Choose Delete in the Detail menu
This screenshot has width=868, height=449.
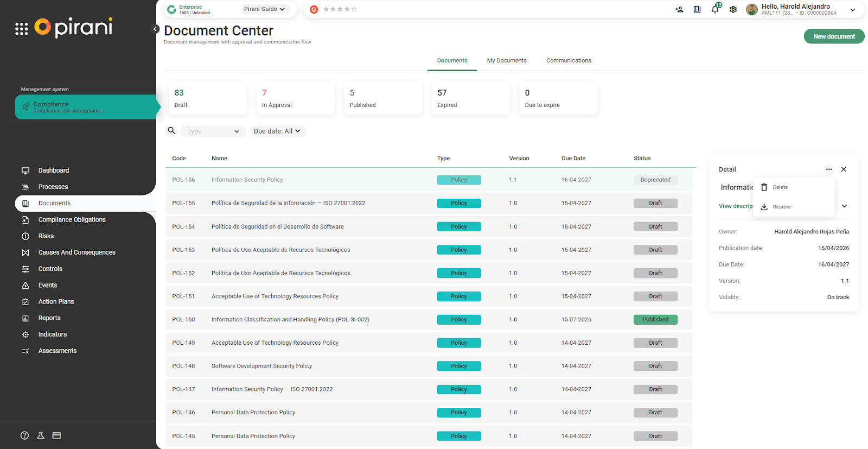(780, 187)
